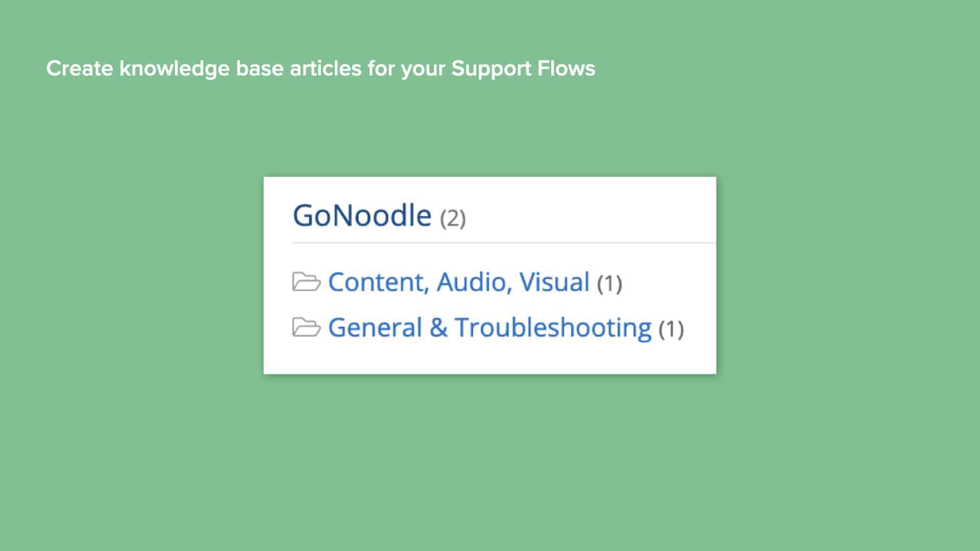This screenshot has height=551, width=980.
Task: Open the GoNoodle knowledge base category
Action: pos(363,215)
